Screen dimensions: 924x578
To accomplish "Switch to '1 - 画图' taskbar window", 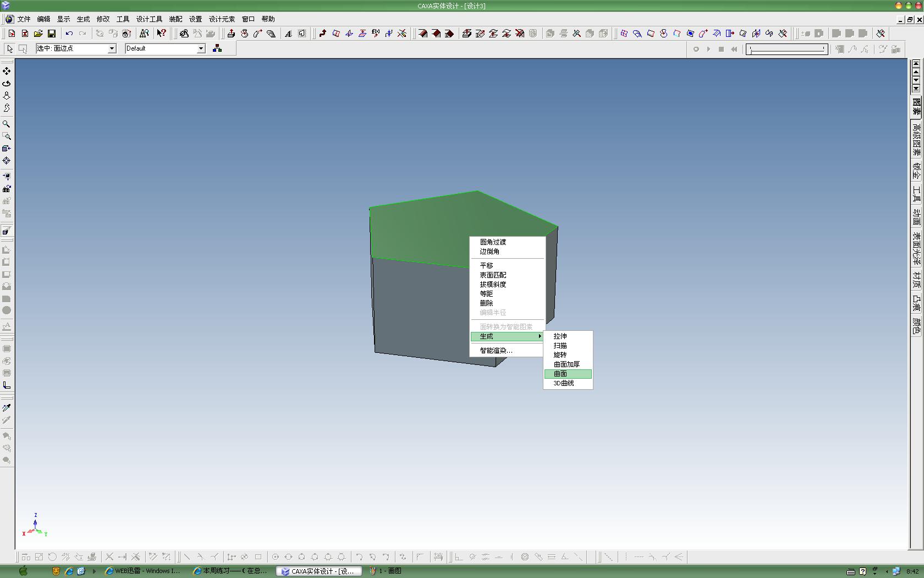I will (x=385, y=571).
